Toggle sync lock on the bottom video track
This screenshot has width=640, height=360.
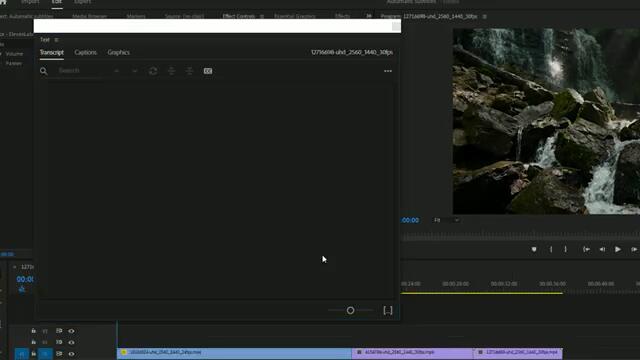(59, 353)
